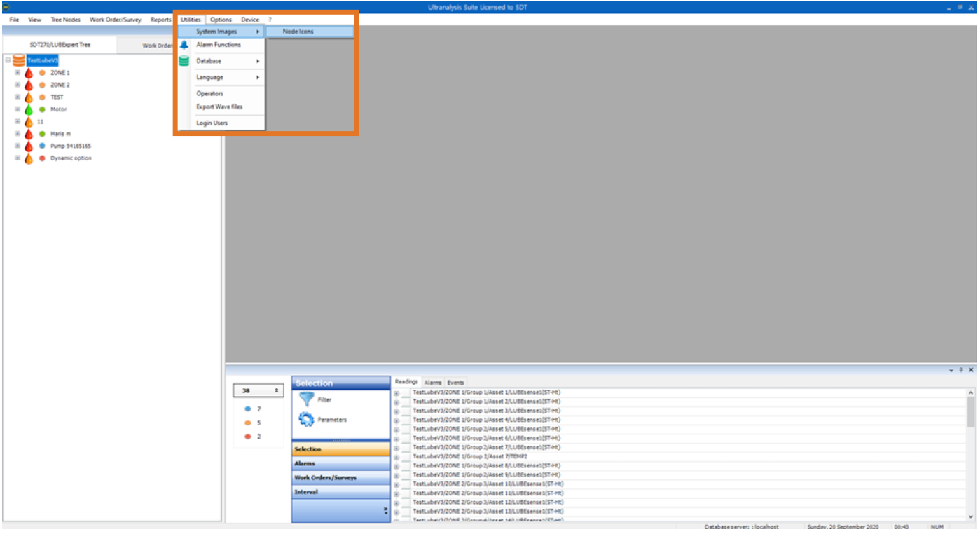
Task: Click the Interval navigation pane button
Action: (x=340, y=492)
